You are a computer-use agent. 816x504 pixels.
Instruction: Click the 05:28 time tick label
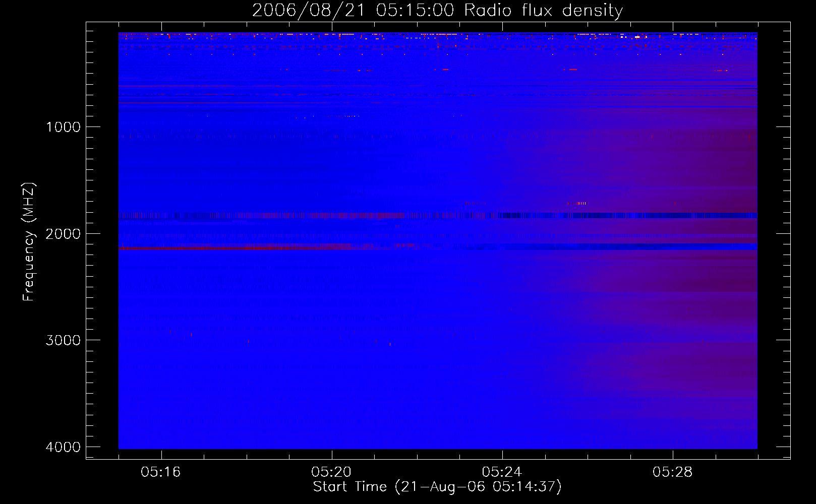click(672, 472)
